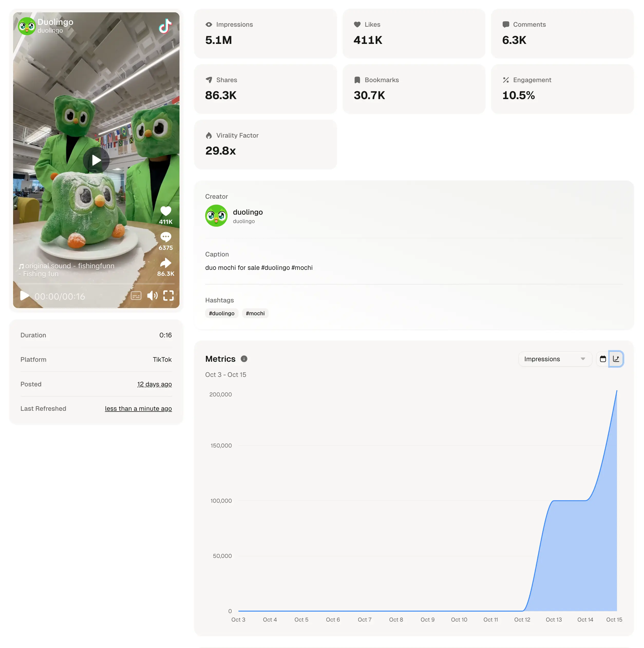
Task: Click the video progress bar
Action: click(96, 284)
